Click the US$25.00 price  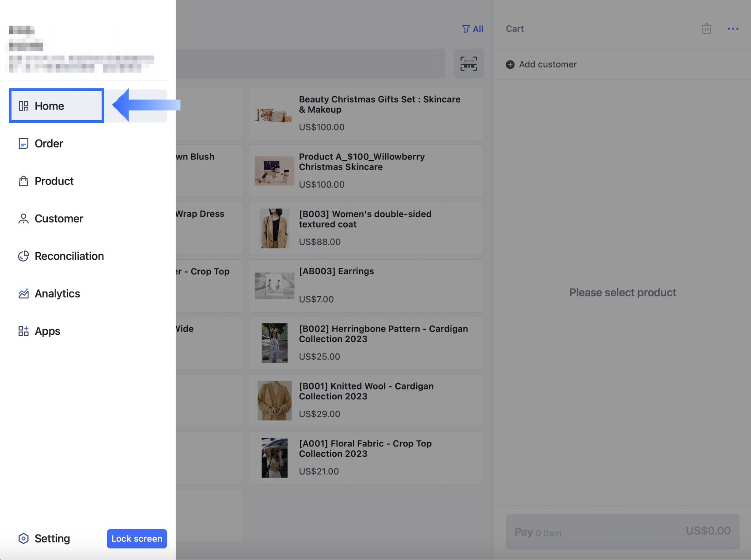click(x=319, y=357)
